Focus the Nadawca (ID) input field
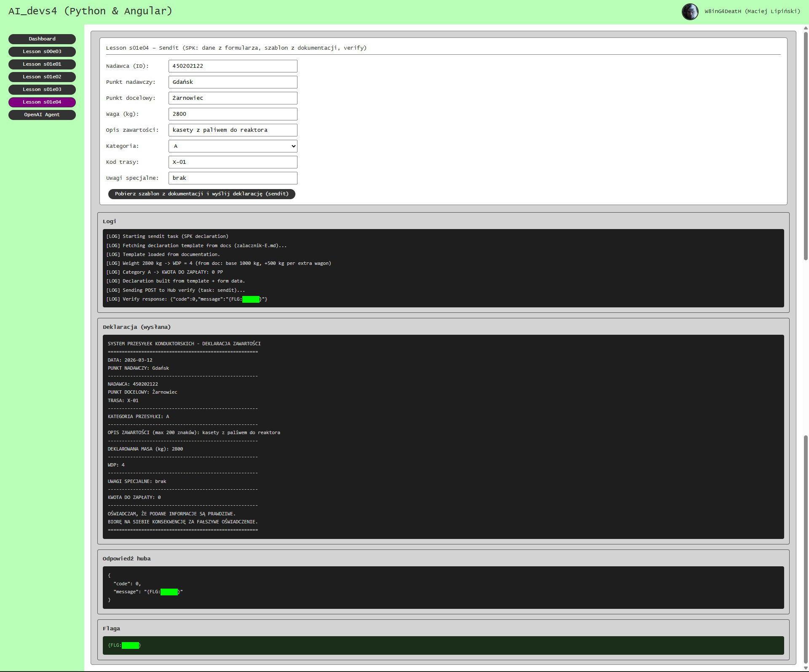 [x=233, y=66]
